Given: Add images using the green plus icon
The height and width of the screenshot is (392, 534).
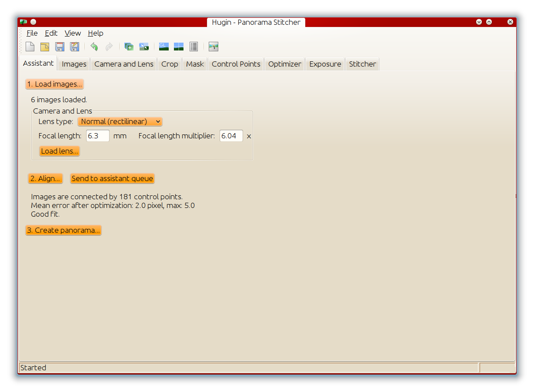Looking at the screenshot, I should point(129,47).
